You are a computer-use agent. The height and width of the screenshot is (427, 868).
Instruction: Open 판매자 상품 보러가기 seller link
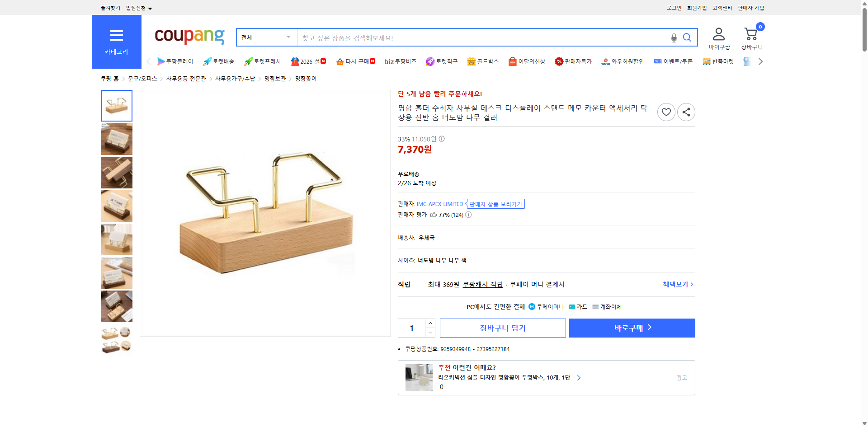click(x=495, y=204)
